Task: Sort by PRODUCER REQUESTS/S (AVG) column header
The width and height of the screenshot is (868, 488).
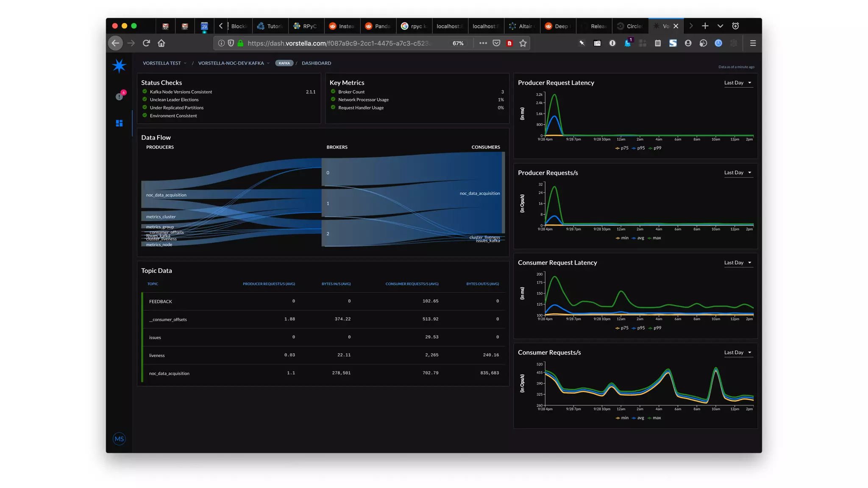Action: pyautogui.click(x=269, y=284)
